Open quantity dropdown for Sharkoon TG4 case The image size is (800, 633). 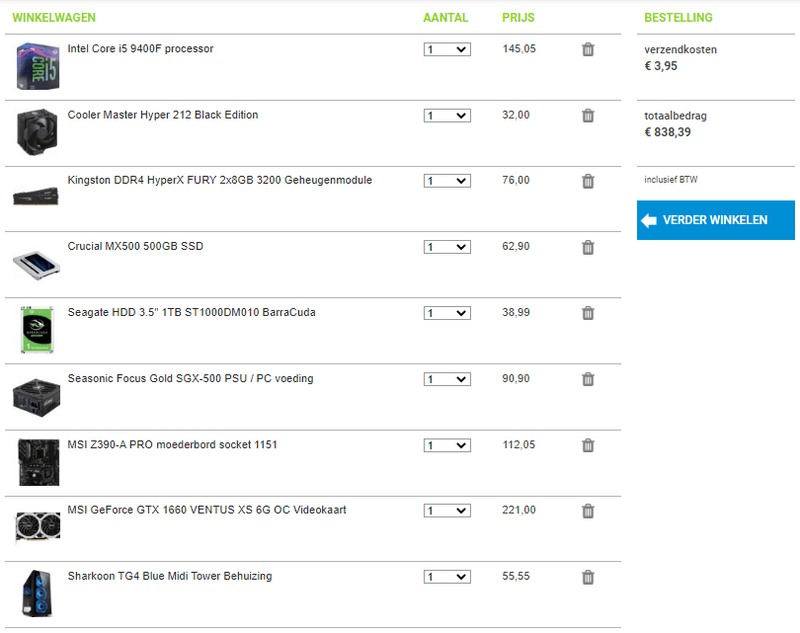(447, 577)
